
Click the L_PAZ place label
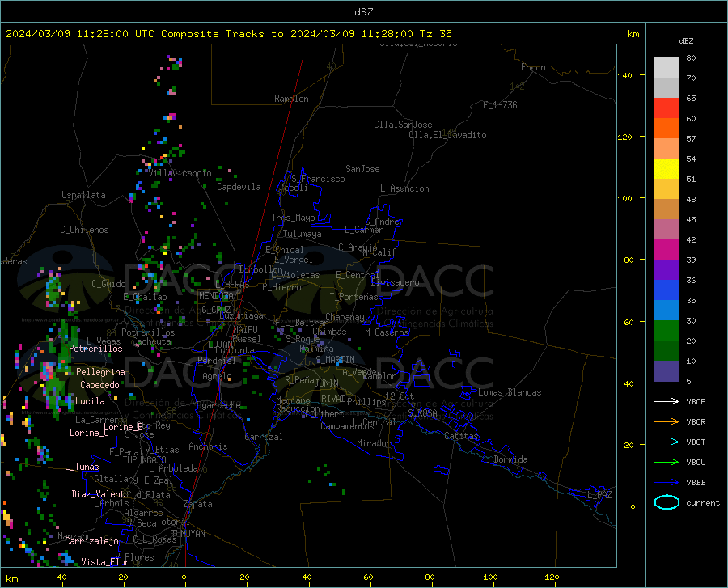click(599, 495)
